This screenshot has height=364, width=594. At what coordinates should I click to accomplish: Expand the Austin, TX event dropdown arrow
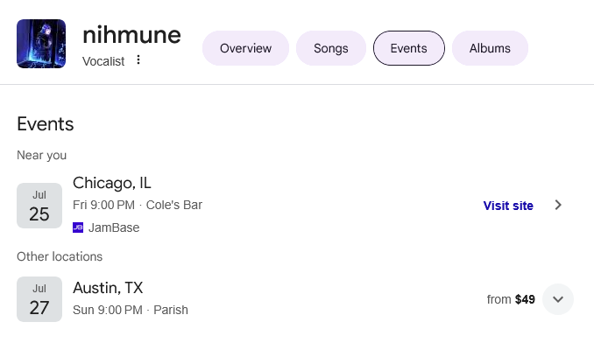[x=557, y=299]
